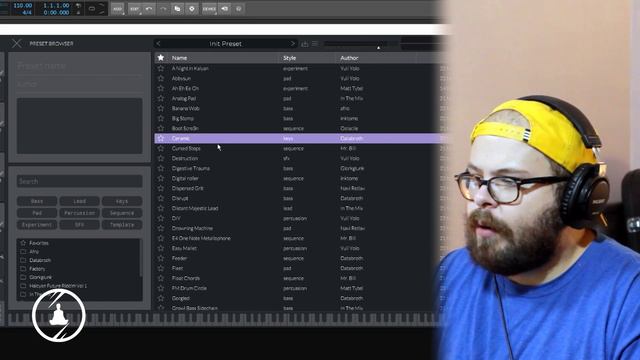The height and width of the screenshot is (360, 640).
Task: Favorite the Digestive Trauma preset star
Action: [161, 168]
